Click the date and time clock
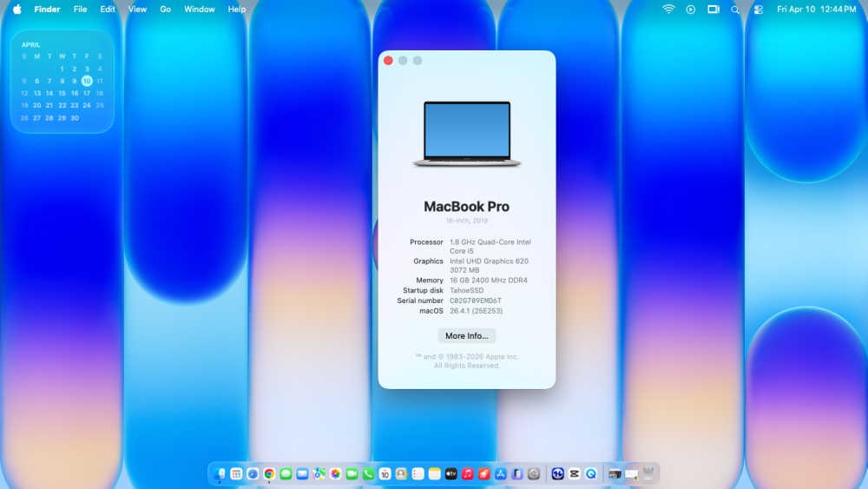 point(817,9)
